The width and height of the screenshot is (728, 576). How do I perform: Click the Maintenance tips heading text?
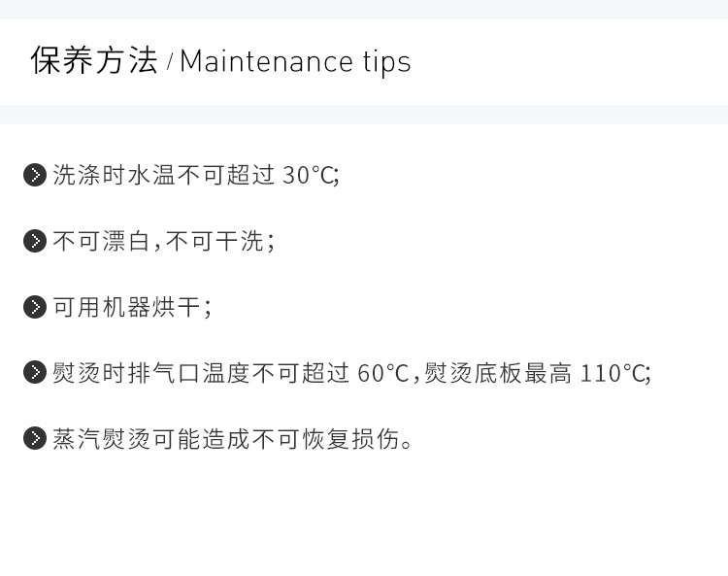point(295,62)
